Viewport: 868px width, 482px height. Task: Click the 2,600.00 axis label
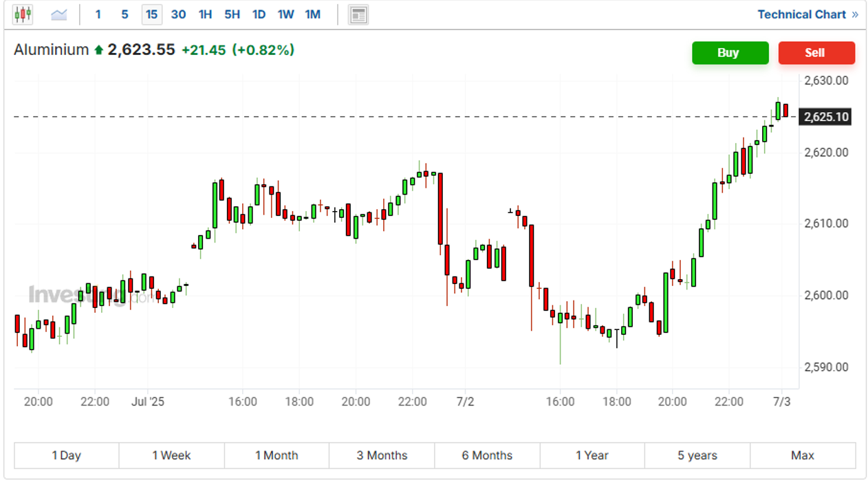coord(826,295)
